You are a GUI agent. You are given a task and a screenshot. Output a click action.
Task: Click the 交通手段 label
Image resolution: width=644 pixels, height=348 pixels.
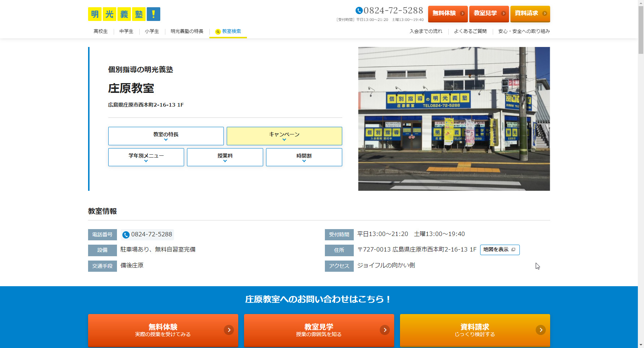point(103,266)
